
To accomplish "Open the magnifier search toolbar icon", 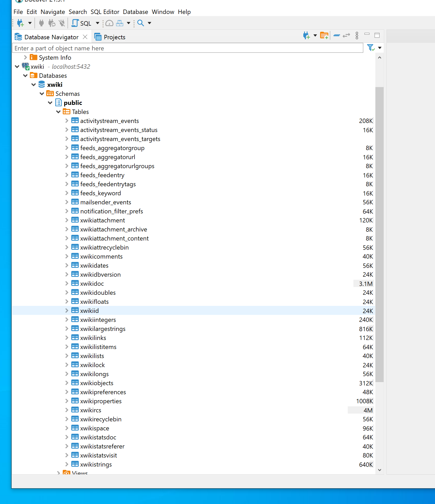I will [141, 23].
